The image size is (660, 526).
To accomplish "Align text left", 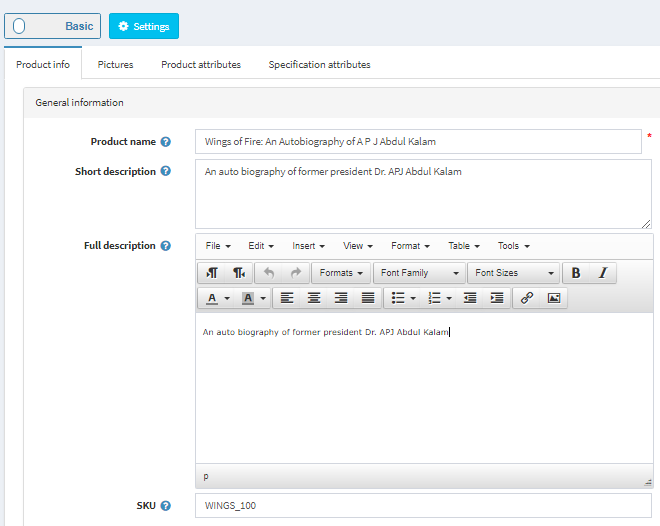I will click(x=287, y=298).
